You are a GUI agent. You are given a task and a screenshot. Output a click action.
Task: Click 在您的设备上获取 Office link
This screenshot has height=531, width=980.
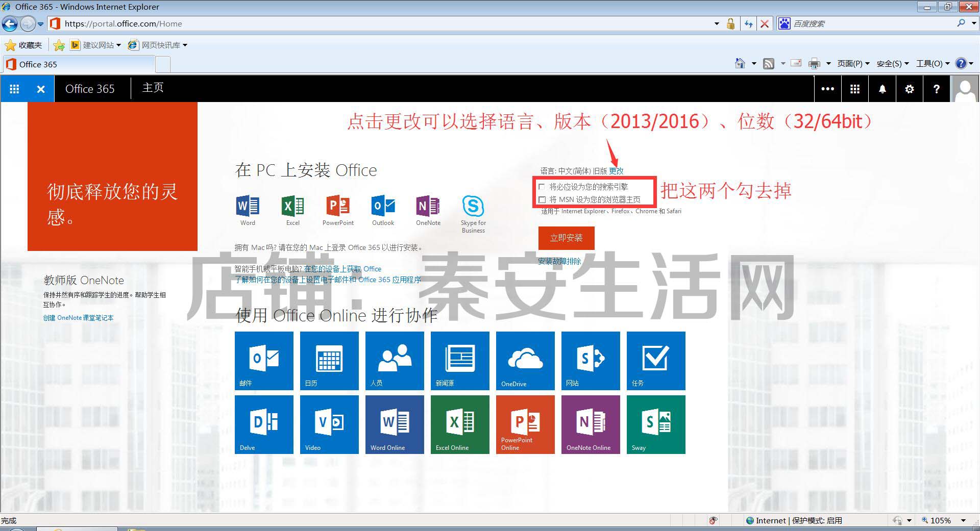(342, 269)
